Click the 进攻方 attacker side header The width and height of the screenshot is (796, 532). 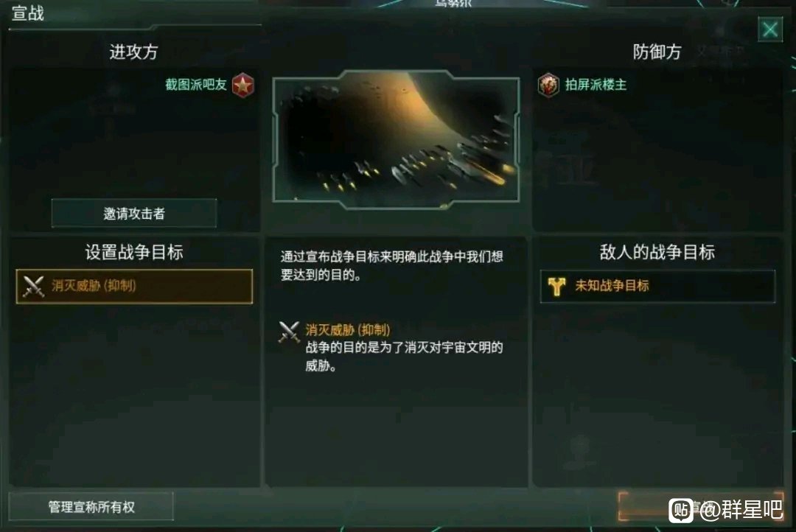(x=133, y=52)
